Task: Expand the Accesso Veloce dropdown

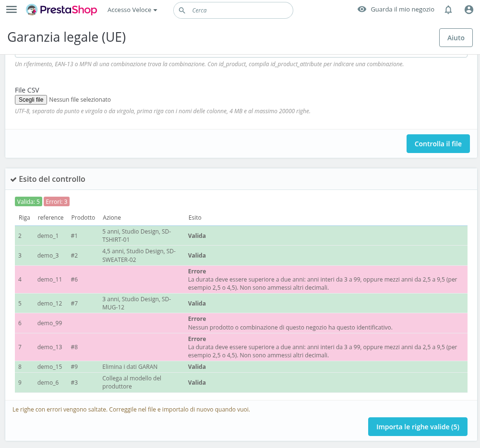Action: 132,10
